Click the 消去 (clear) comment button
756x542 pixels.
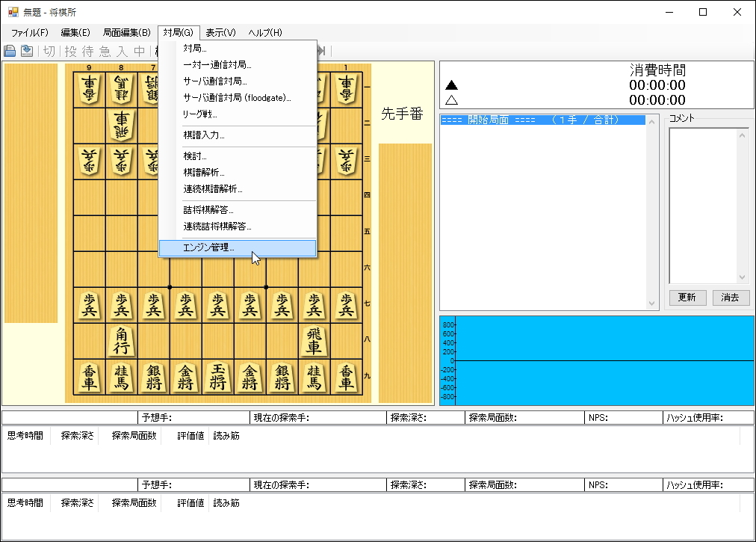730,297
